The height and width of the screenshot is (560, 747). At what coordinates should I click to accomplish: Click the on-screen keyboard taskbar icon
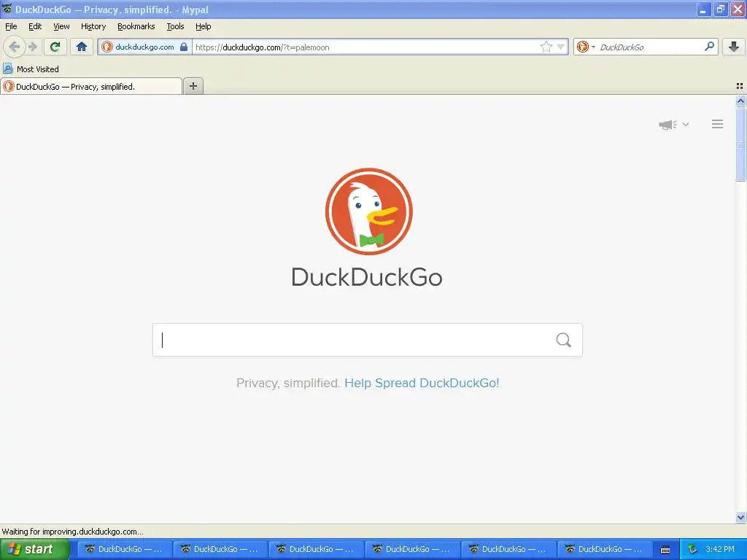(x=665, y=550)
